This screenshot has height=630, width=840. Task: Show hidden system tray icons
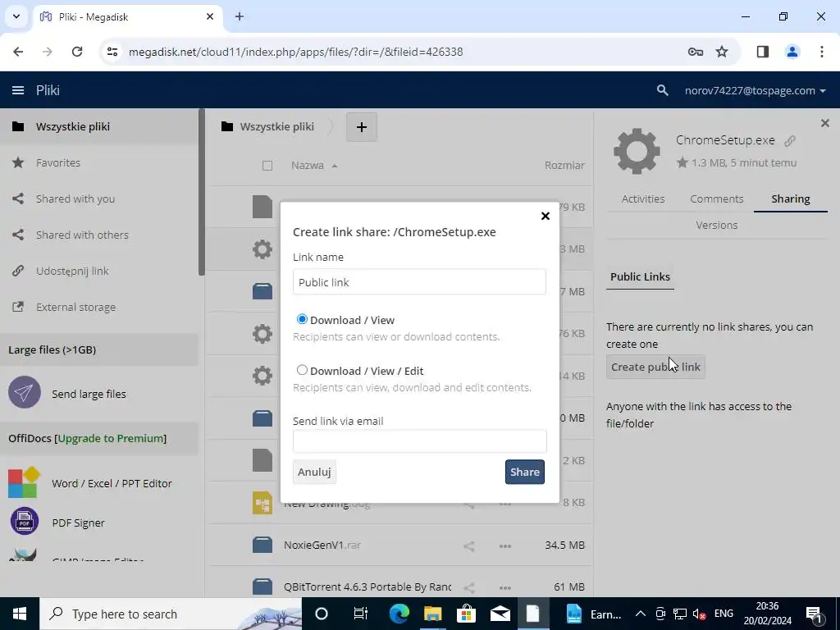640,614
